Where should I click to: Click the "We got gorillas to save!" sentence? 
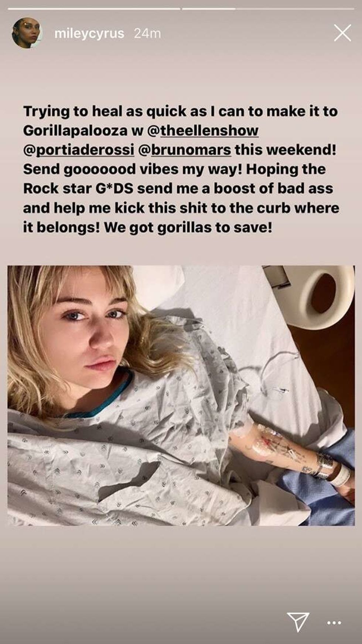pos(188,227)
